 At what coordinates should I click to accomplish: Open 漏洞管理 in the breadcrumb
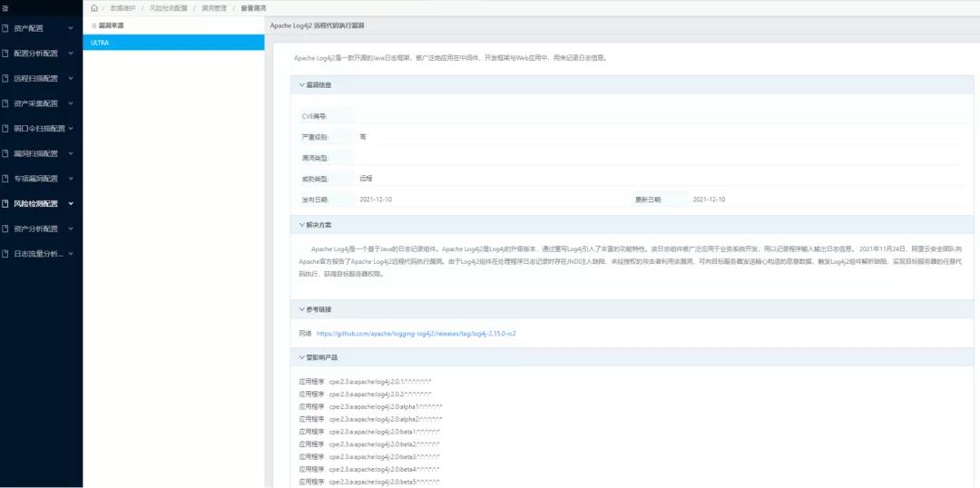pos(214,8)
